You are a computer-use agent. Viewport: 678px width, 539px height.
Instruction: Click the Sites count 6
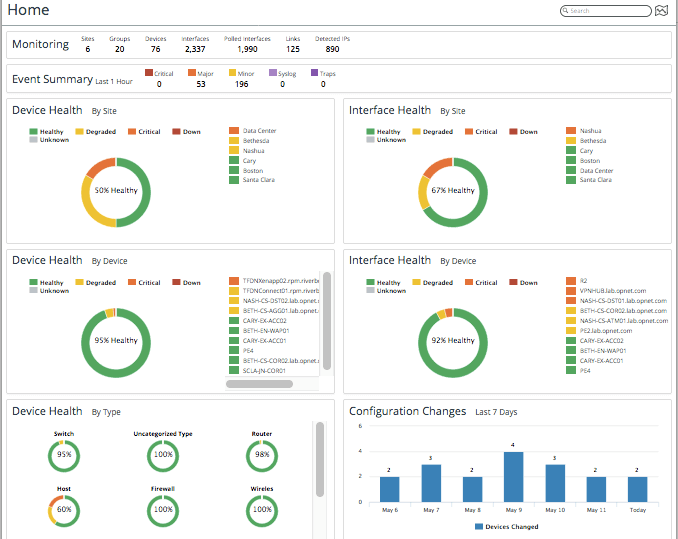coord(88,49)
